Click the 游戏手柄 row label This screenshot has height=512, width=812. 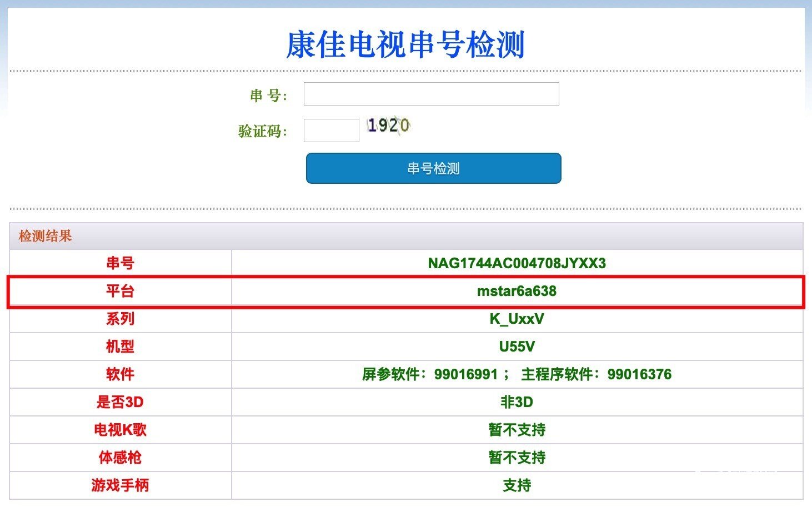121,485
